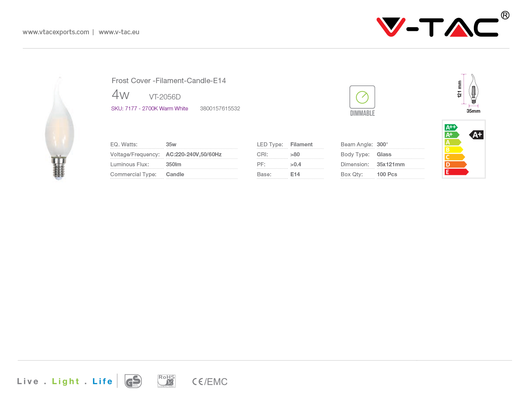Viewport: 532px width, 399px height.
Task: Click the C energy class bar
Action: click(455, 157)
